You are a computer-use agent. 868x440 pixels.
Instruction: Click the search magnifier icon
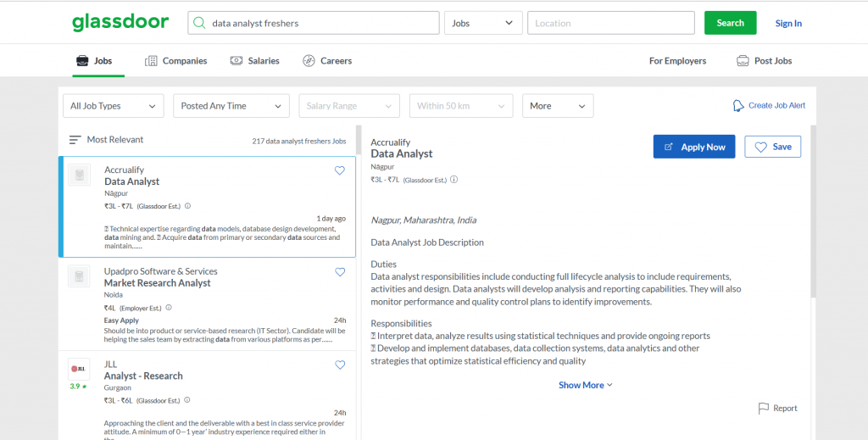tap(200, 23)
